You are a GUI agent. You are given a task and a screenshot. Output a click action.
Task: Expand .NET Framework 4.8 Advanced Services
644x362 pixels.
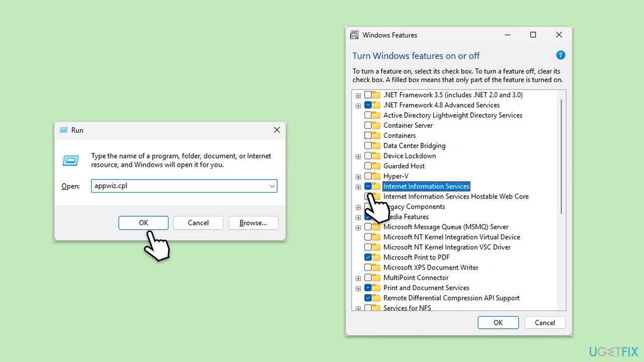click(358, 106)
